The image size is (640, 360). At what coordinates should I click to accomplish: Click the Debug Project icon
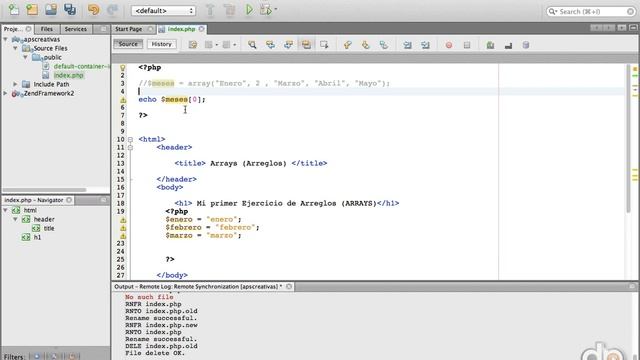coord(266,10)
